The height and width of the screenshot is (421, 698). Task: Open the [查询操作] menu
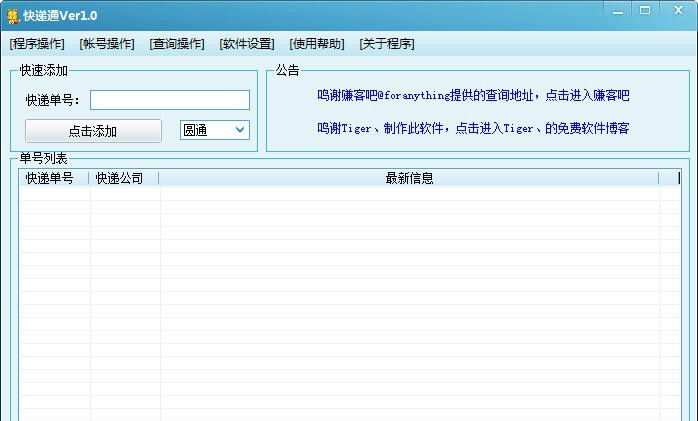[x=177, y=44]
